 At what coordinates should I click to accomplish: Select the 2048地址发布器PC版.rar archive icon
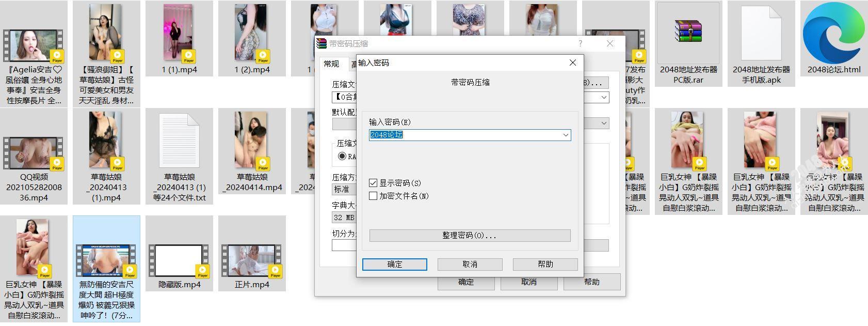tap(688, 32)
